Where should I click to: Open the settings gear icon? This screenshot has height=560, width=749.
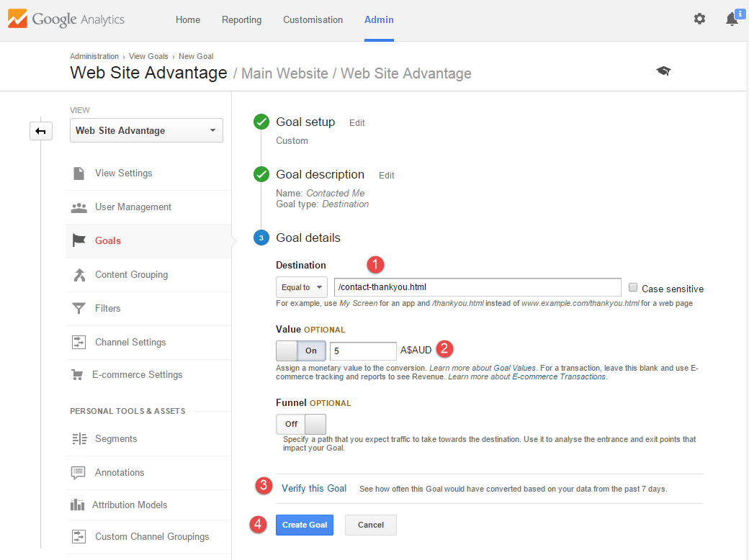tap(699, 19)
